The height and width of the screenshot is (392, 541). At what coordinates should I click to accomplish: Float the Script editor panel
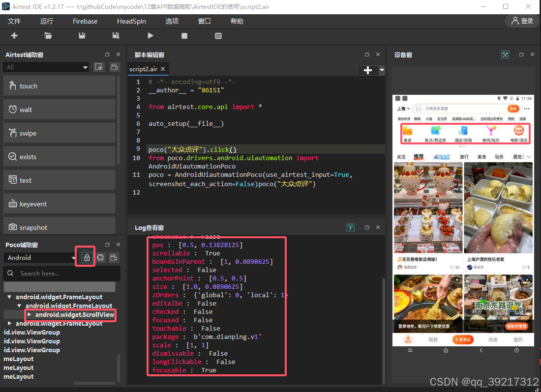tap(367, 55)
